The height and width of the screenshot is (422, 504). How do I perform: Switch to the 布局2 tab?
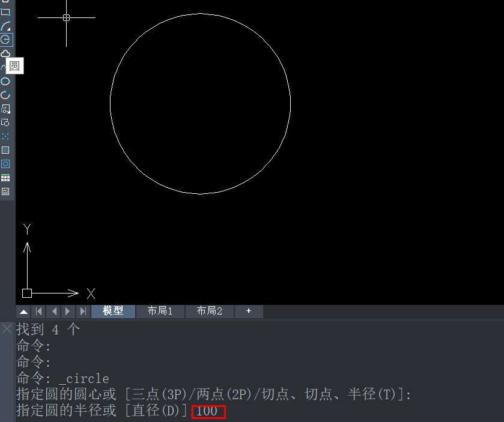tap(210, 311)
